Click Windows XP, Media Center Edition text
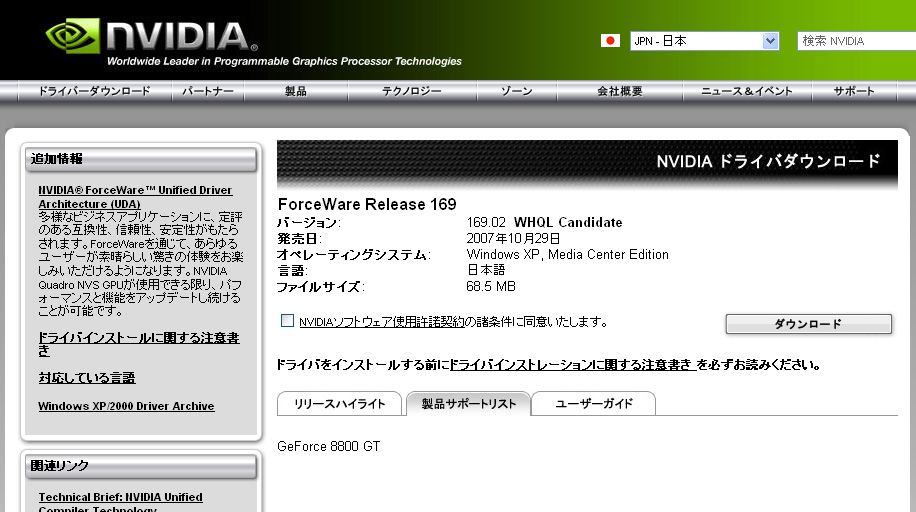This screenshot has width=916, height=512. 567,255
